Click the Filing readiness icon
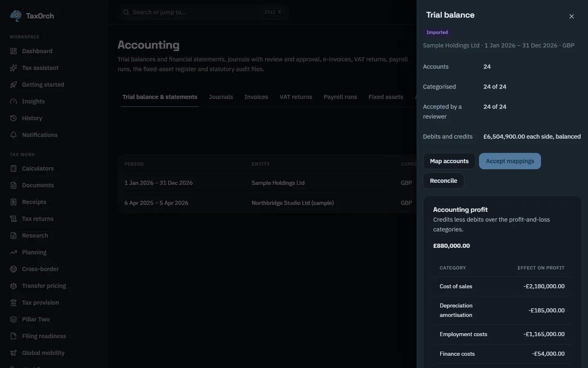This screenshot has width=588, height=368. coord(13,336)
